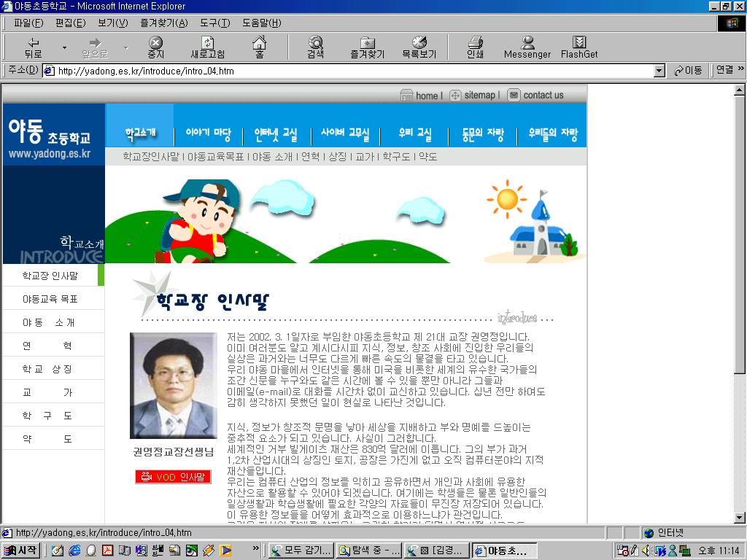This screenshot has height=560, width=747.
Task: Click the vertical scrollbar down arrow
Action: click(x=740, y=518)
